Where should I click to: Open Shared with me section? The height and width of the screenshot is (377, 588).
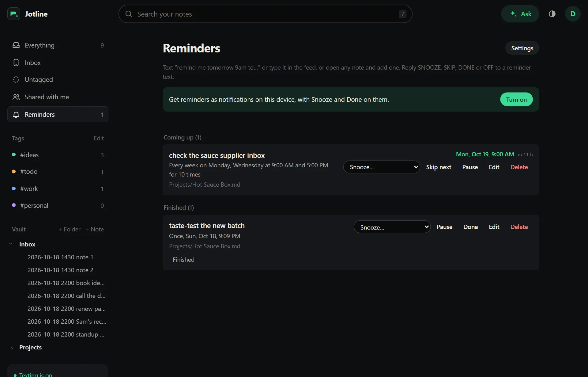pyautogui.click(x=58, y=97)
